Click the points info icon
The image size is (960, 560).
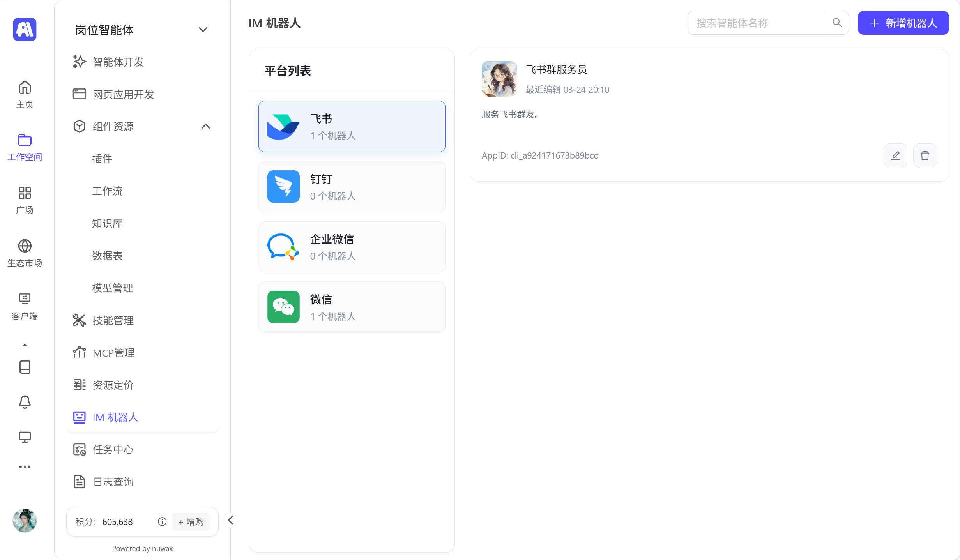click(162, 522)
